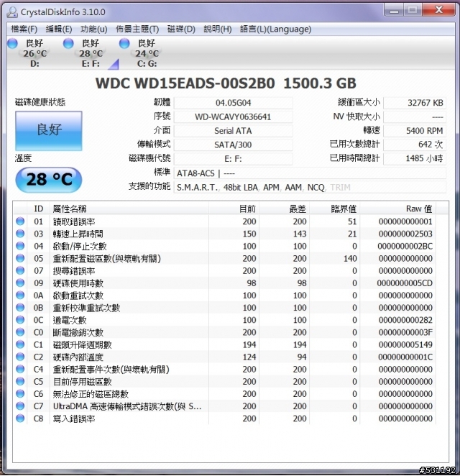Click the blue health dot for disk D:
Screen dimensions: 460x476
tap(12, 43)
